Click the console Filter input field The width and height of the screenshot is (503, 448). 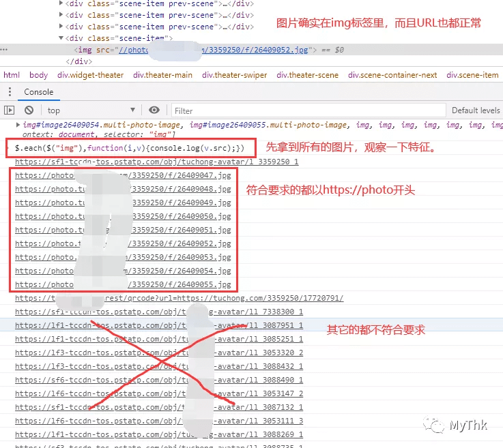click(x=308, y=110)
